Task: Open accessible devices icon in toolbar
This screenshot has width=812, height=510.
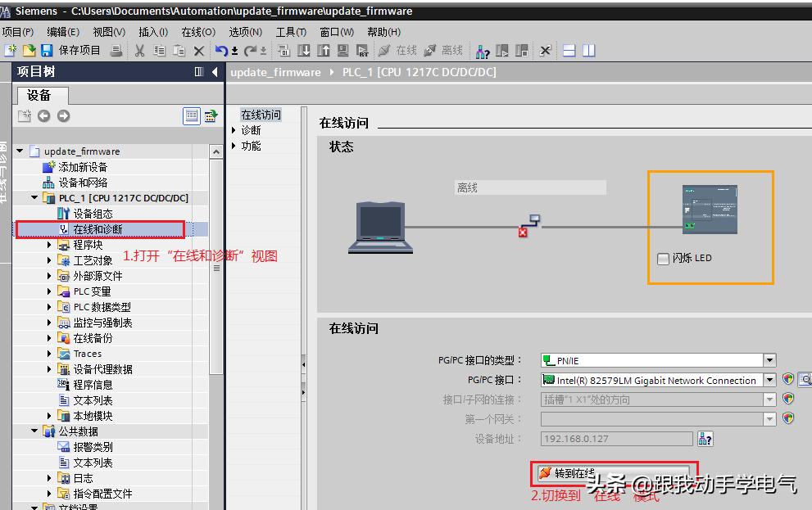Action: 483,51
